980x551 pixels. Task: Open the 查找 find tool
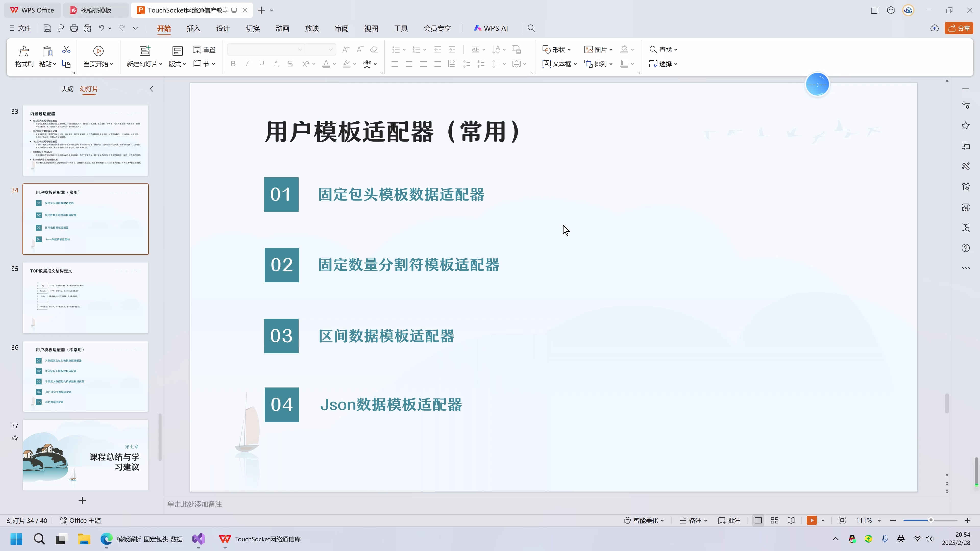pyautogui.click(x=662, y=49)
